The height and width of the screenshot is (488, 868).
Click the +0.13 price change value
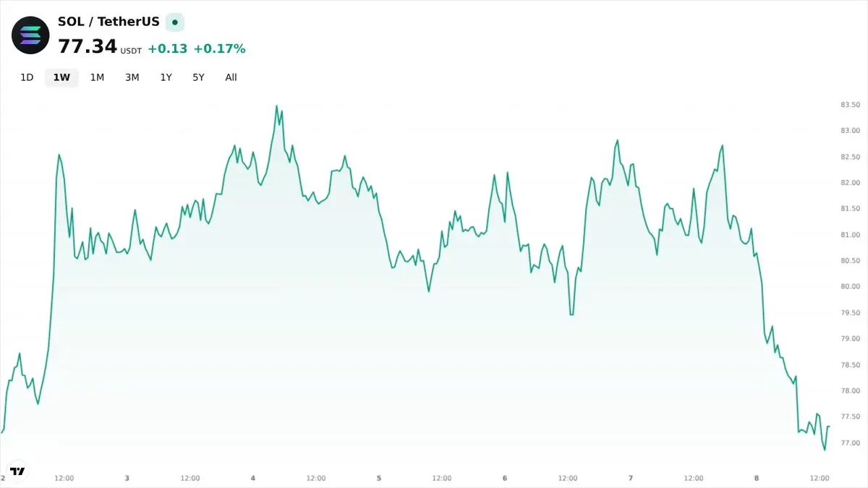pos(167,49)
